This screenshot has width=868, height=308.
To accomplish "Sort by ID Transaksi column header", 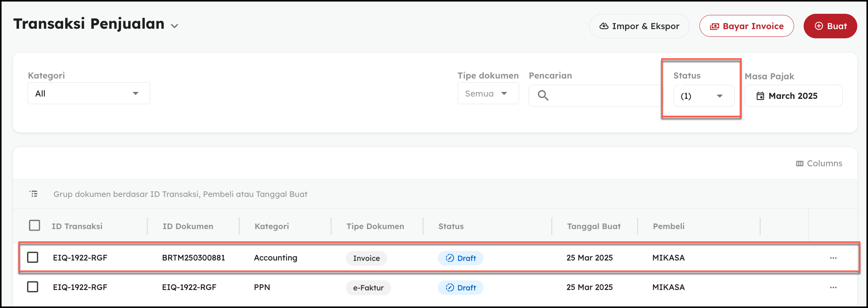I will click(x=77, y=226).
